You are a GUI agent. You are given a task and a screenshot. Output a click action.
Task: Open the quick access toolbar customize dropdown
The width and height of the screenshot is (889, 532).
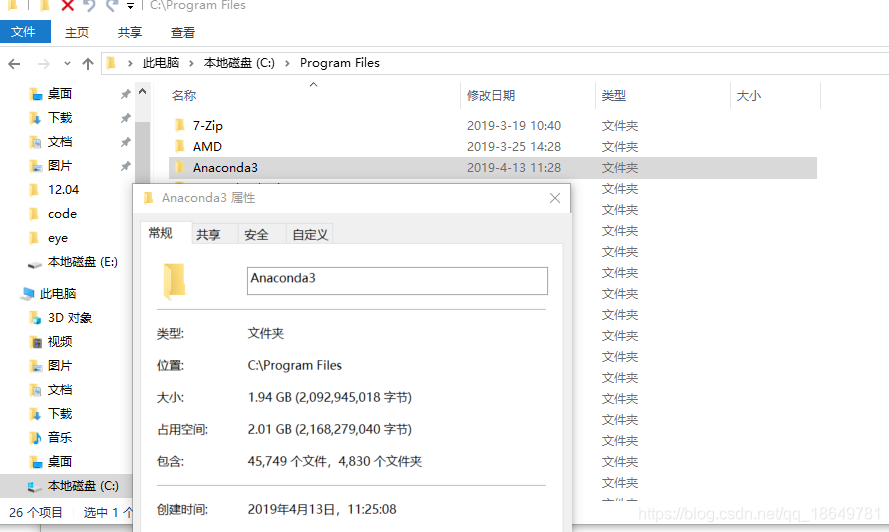pyautogui.click(x=130, y=6)
